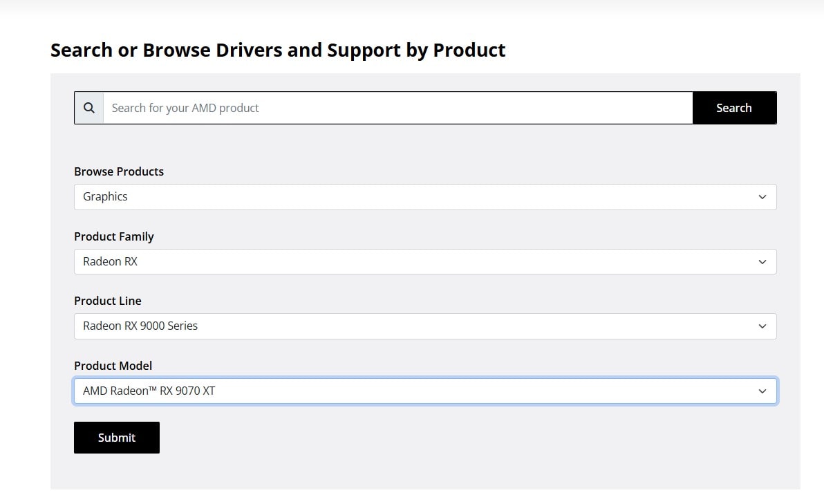Viewport: 824px width, 504px height.
Task: Click the 'Search or Browse Drivers' heading
Action: tap(278, 50)
